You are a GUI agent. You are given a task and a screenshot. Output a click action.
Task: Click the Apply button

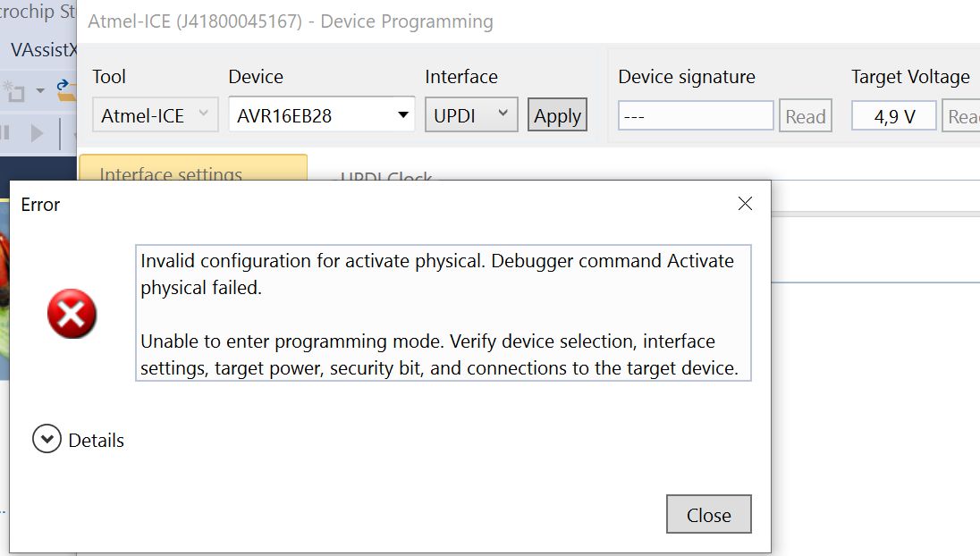[557, 115]
